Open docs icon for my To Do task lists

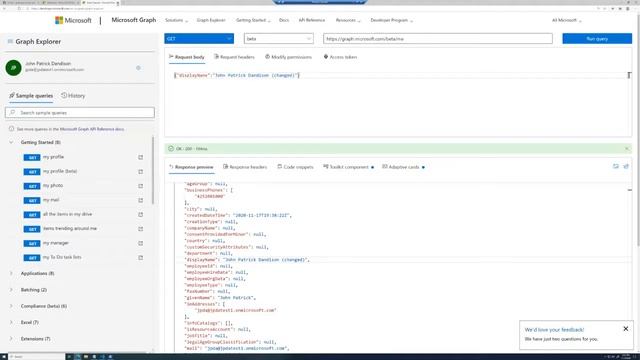pos(140,258)
